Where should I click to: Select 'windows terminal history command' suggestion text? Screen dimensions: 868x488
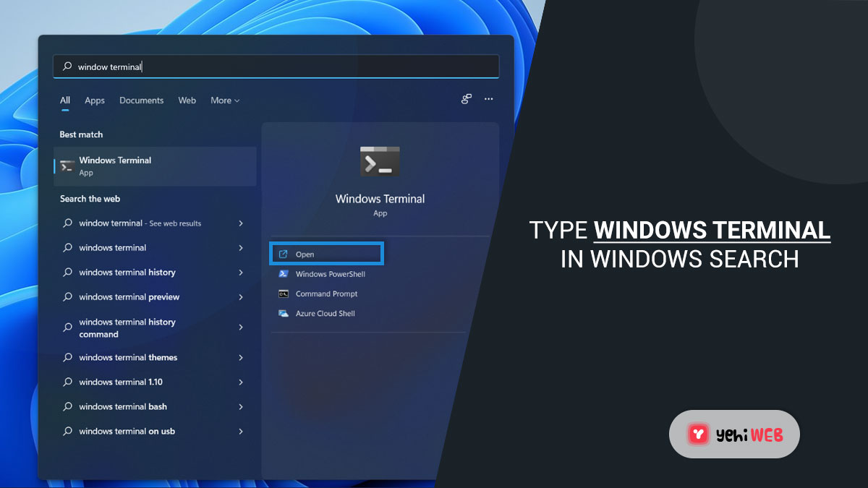[x=127, y=328]
